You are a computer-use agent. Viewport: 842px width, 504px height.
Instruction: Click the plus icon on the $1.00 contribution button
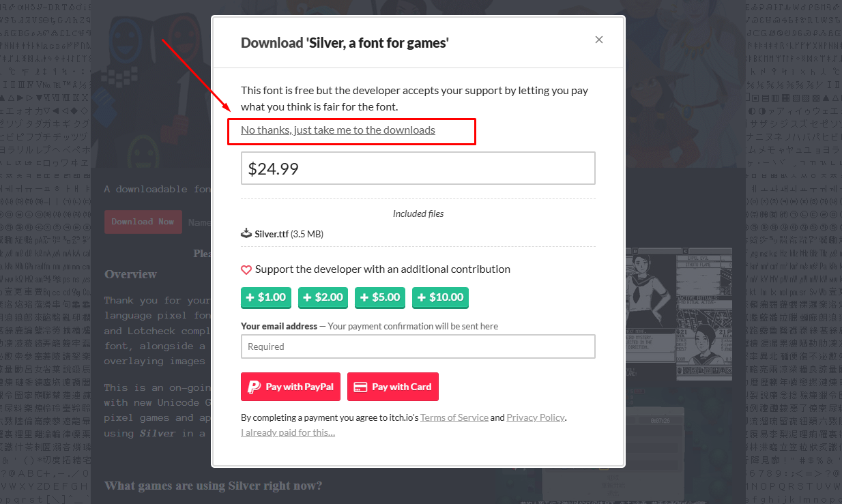coord(248,297)
